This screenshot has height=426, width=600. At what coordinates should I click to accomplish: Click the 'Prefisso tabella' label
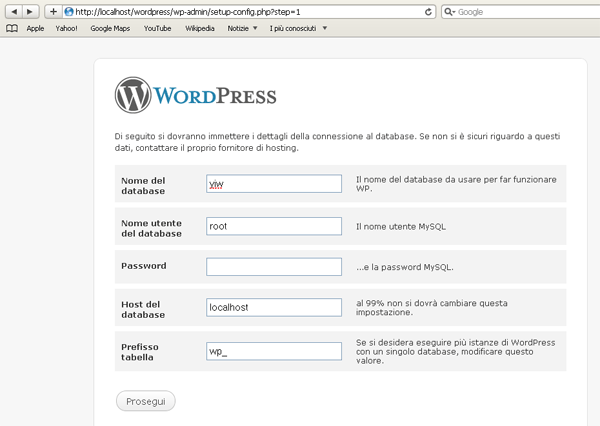pyautogui.click(x=140, y=352)
